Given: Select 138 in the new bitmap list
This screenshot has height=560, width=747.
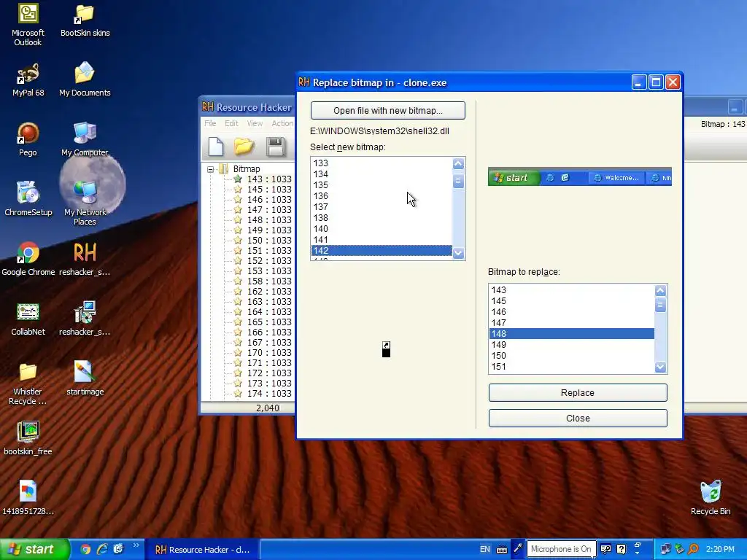Looking at the screenshot, I should tap(382, 217).
